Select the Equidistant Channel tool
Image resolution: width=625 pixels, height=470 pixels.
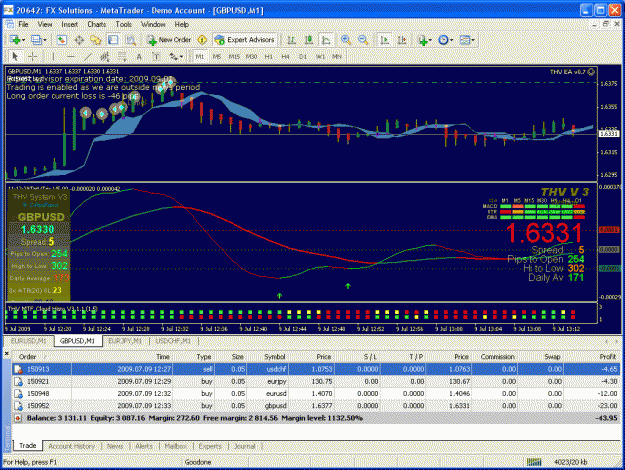click(105, 57)
